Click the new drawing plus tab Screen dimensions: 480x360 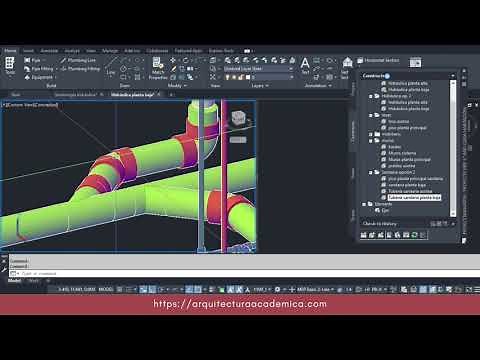click(171, 95)
